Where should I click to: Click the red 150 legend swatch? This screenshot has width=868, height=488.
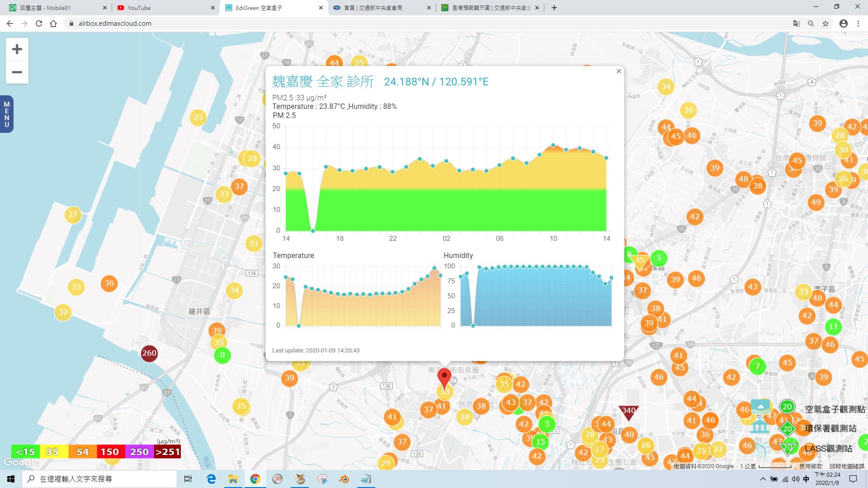(x=110, y=452)
